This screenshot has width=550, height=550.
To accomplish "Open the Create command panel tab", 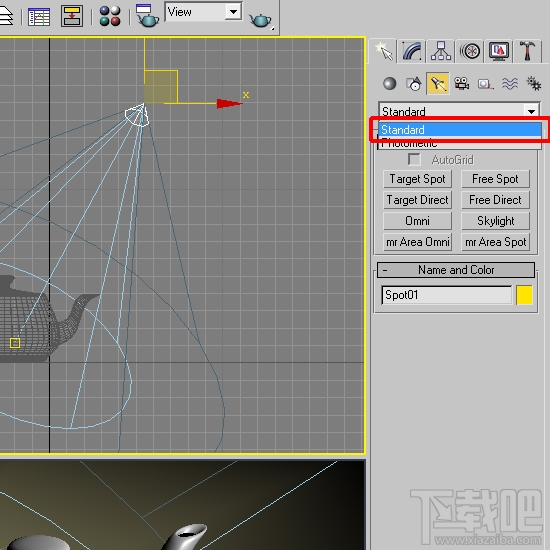I will pos(383,51).
